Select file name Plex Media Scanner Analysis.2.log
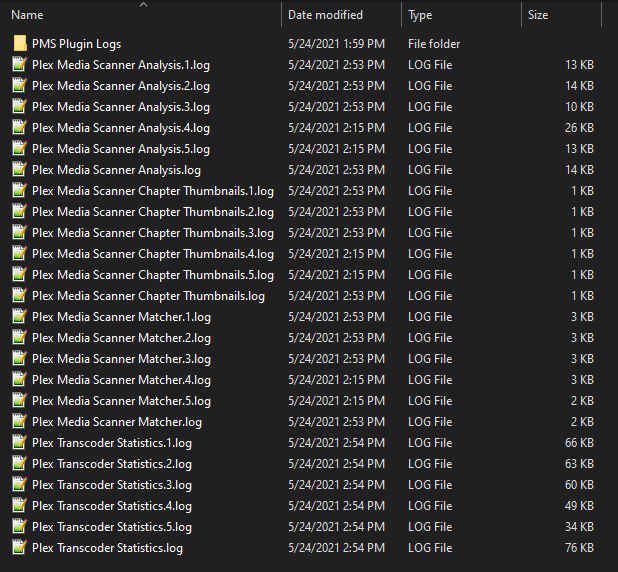Viewport: 618px width, 572px height. click(121, 86)
